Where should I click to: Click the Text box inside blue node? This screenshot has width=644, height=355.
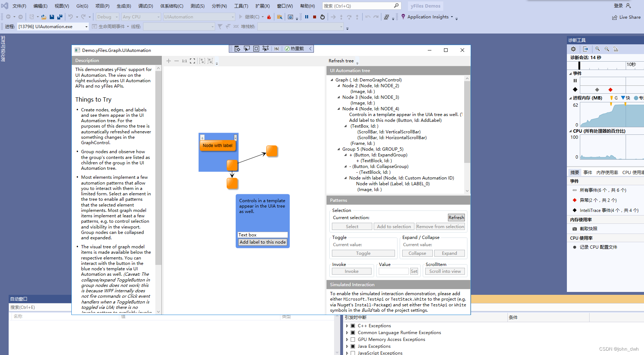tap(263, 235)
